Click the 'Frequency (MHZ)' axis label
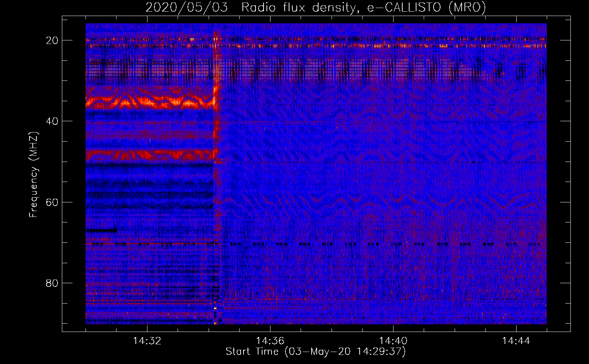The width and height of the screenshot is (589, 364). (33, 175)
